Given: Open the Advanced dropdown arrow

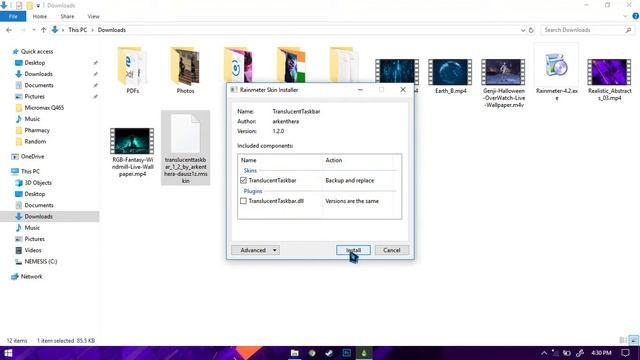Looking at the screenshot, I should pos(275,250).
